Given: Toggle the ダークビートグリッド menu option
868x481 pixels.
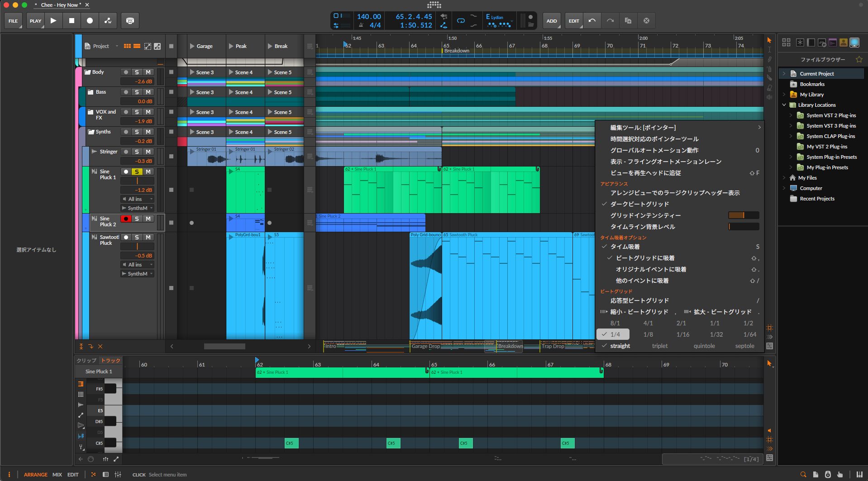Looking at the screenshot, I should pos(639,204).
